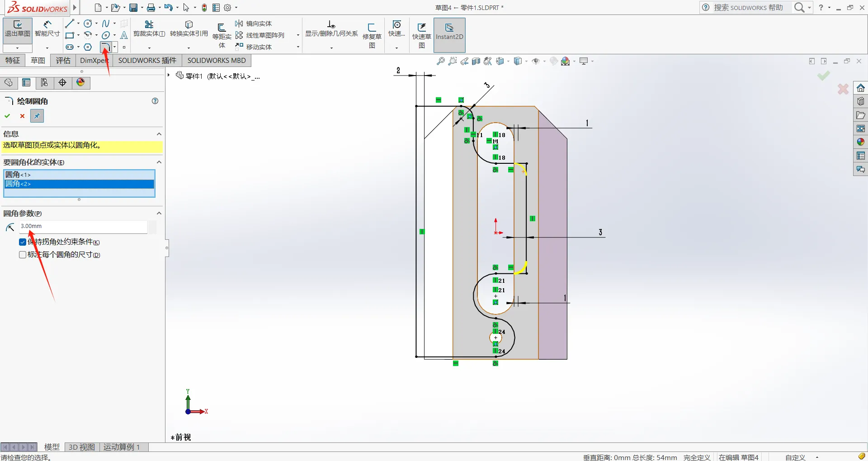Switch to the 特征 (Features) ribbon tab
868x461 pixels.
[x=13, y=60]
